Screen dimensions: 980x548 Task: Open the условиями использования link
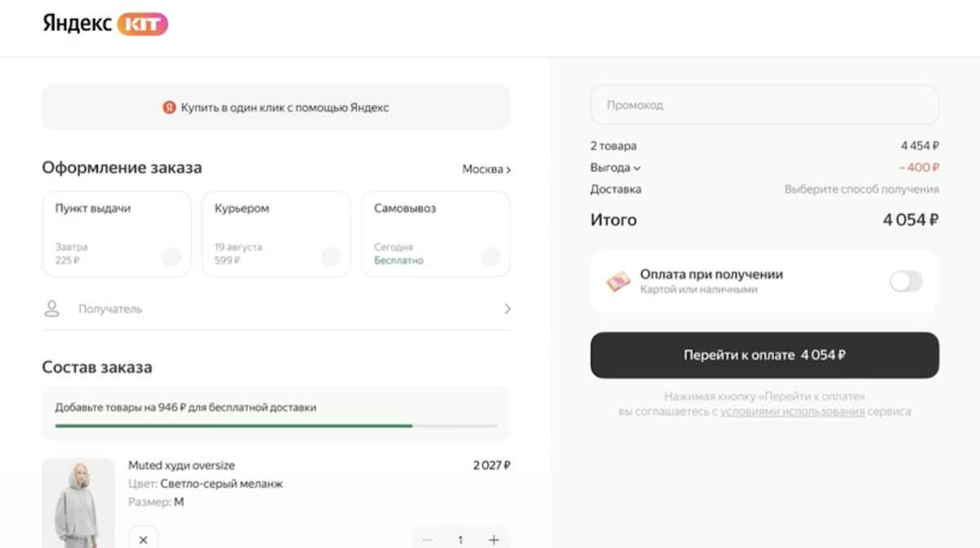[791, 412]
